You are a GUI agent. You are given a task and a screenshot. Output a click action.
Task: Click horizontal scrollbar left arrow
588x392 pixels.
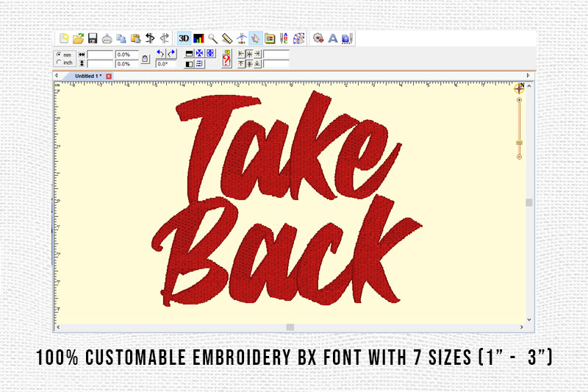click(59, 327)
